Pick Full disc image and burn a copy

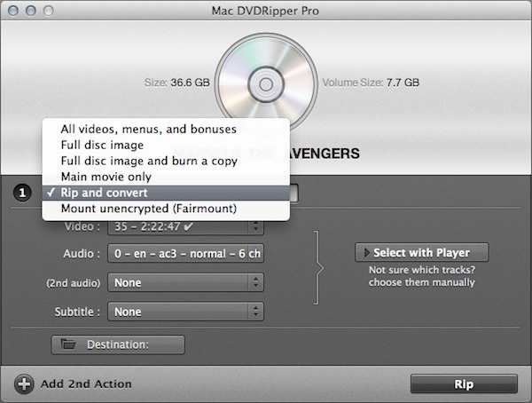point(166,161)
